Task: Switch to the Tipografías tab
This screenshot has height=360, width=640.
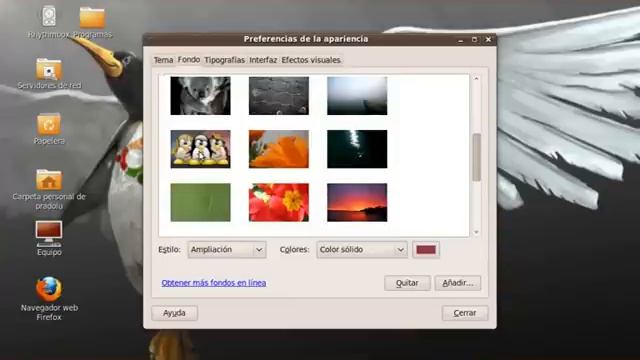Action: 224,60
